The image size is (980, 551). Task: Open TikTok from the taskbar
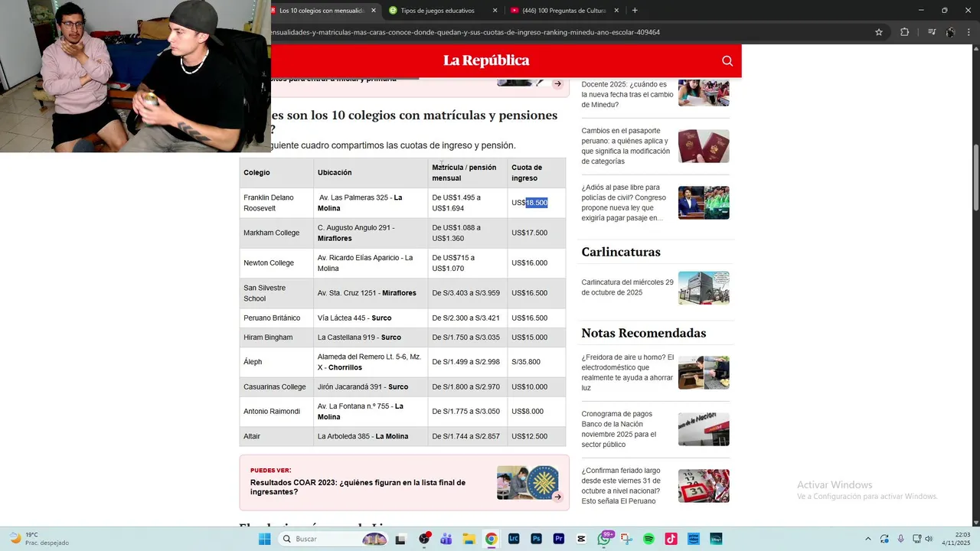pos(671,539)
